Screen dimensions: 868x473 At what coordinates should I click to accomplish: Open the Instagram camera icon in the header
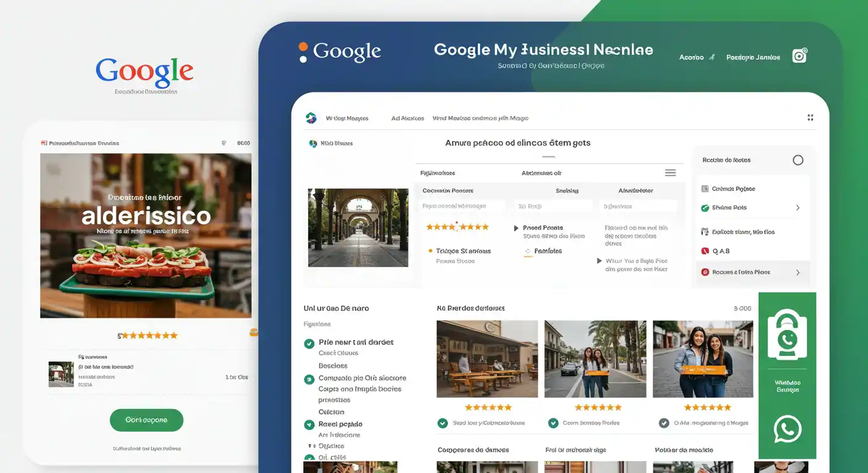[800, 56]
